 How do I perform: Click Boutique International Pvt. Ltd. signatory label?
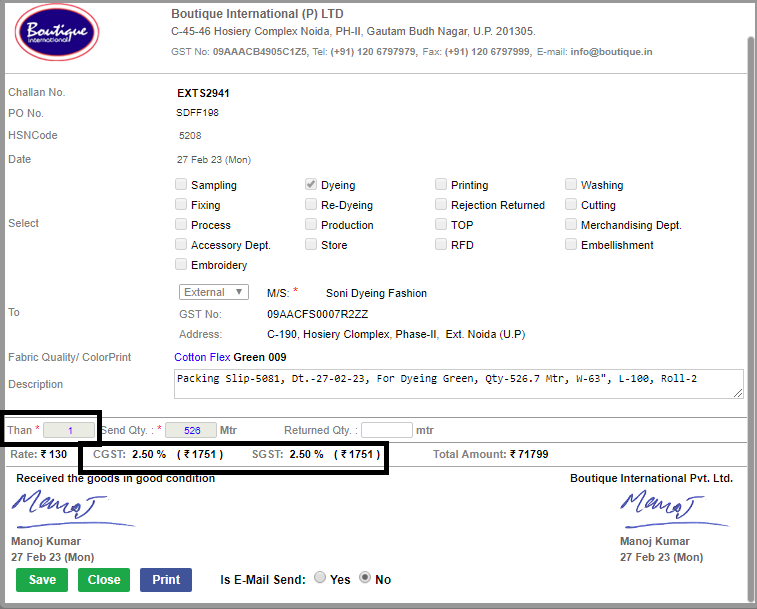click(x=651, y=479)
